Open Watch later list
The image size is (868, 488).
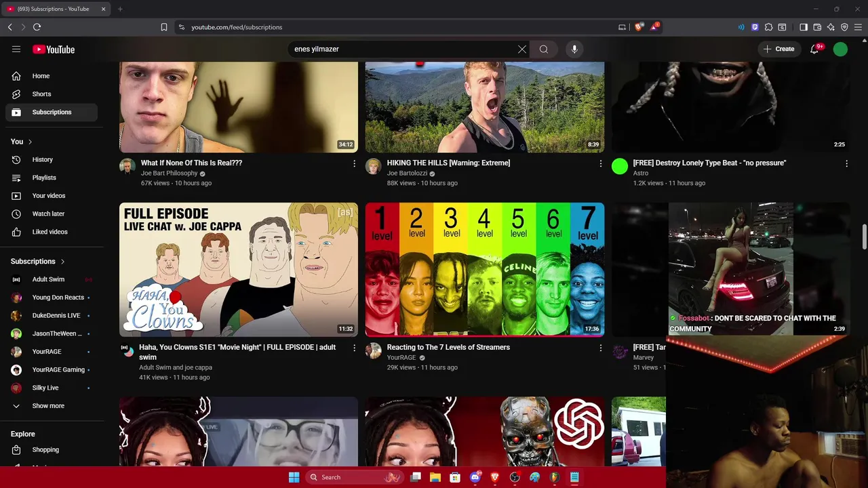52,213
